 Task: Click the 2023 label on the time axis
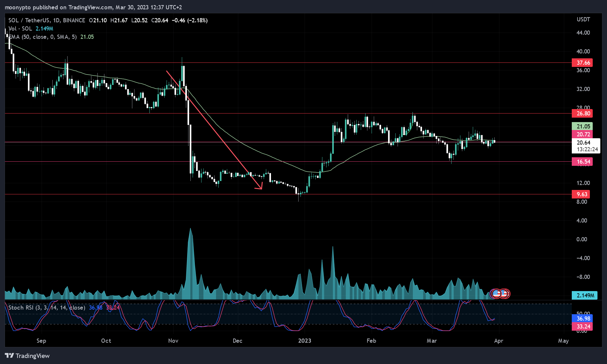pos(305,341)
